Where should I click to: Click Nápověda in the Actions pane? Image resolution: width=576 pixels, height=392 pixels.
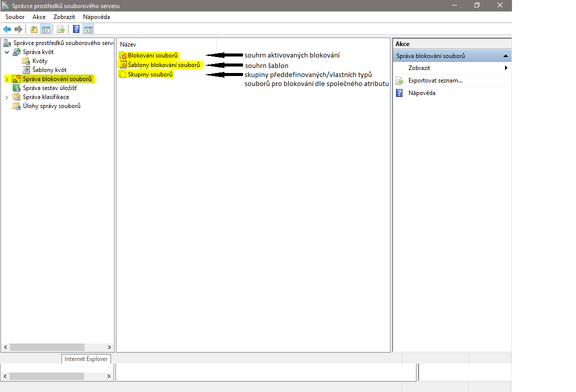[x=421, y=93]
